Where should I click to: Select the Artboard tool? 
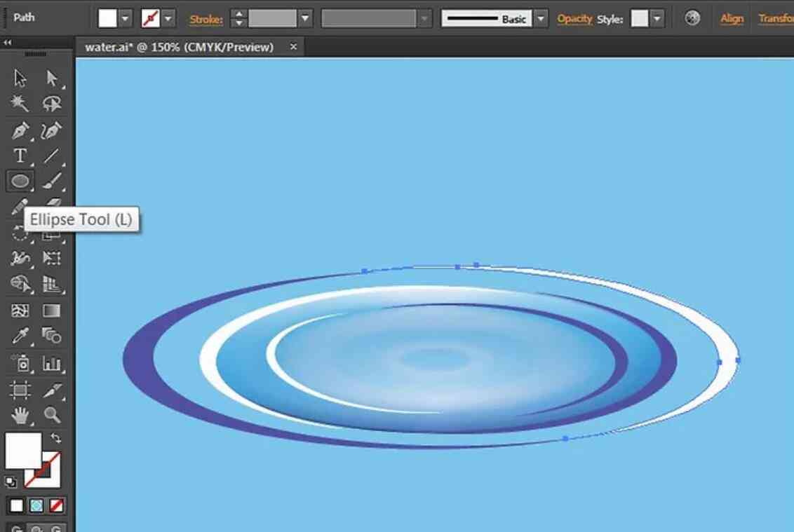(x=20, y=390)
